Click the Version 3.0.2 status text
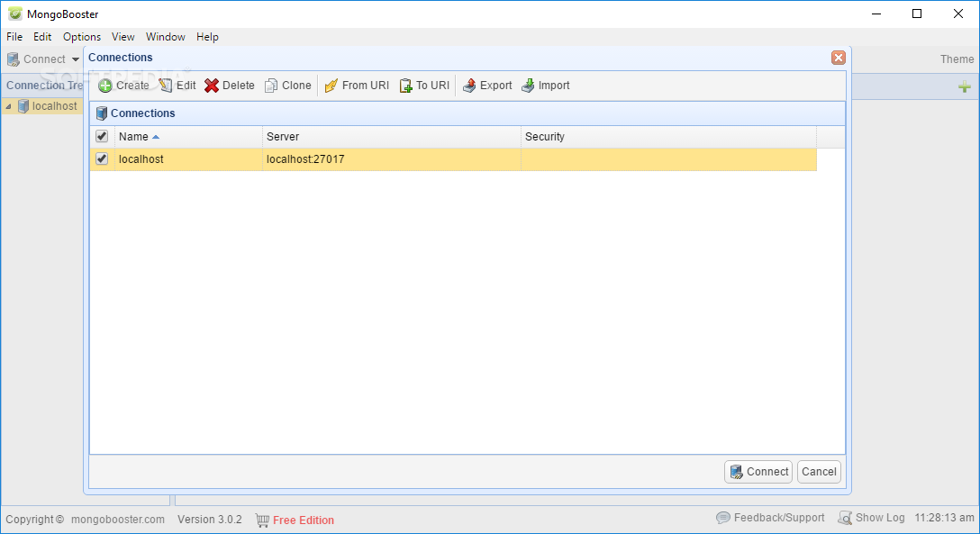The image size is (980, 534). pyautogui.click(x=209, y=520)
